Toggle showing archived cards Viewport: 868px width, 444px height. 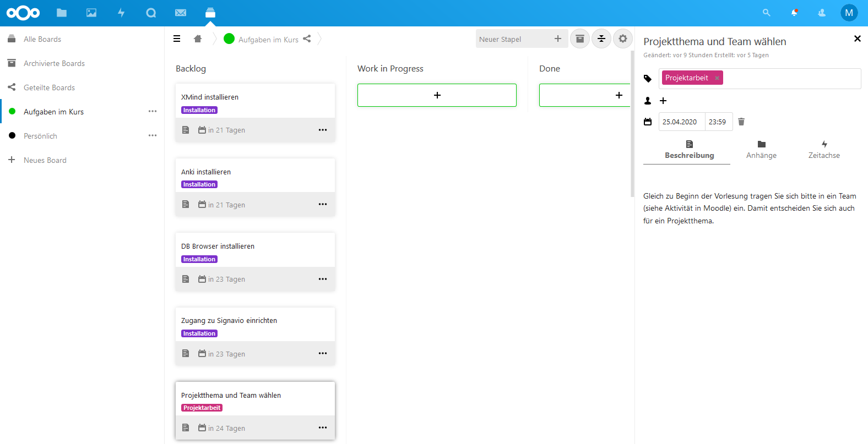coord(580,39)
